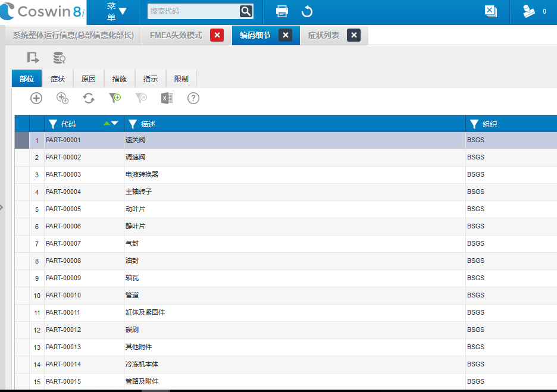Screen dimensions: 557x392
Task: Sort 代码 column ascending arrow
Action: [x=107, y=124]
